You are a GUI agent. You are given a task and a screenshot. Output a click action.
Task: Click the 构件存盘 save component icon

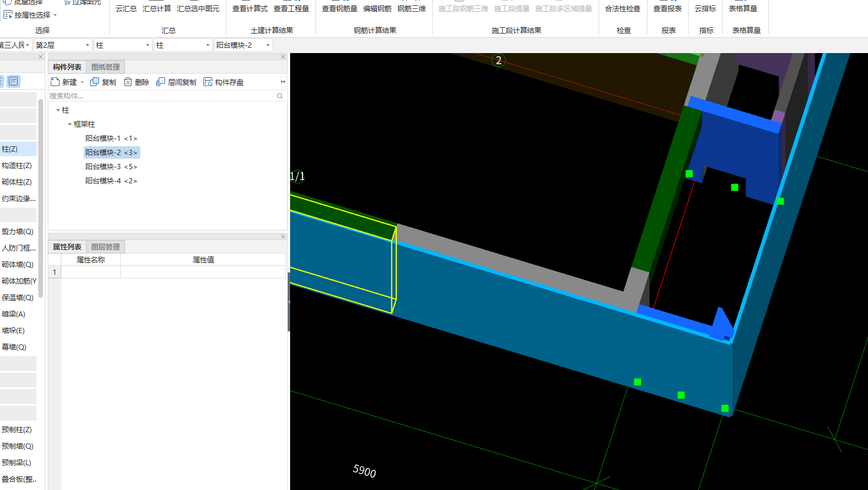pyautogui.click(x=208, y=82)
